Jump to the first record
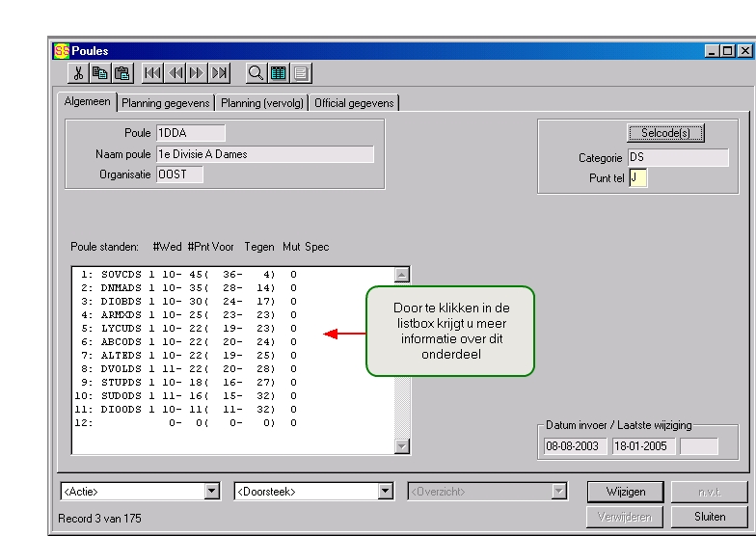Image resolution: width=756 pixels, height=536 pixels. click(x=153, y=71)
